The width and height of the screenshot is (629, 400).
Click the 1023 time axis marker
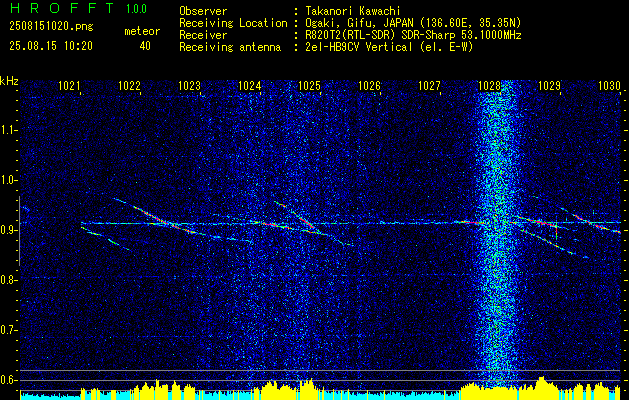click(189, 85)
